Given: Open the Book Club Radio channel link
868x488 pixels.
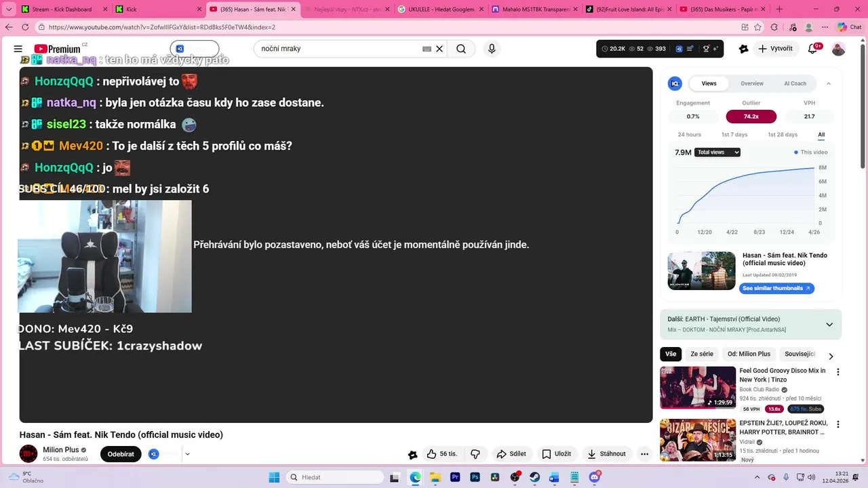Looking at the screenshot, I should tap(759, 390).
